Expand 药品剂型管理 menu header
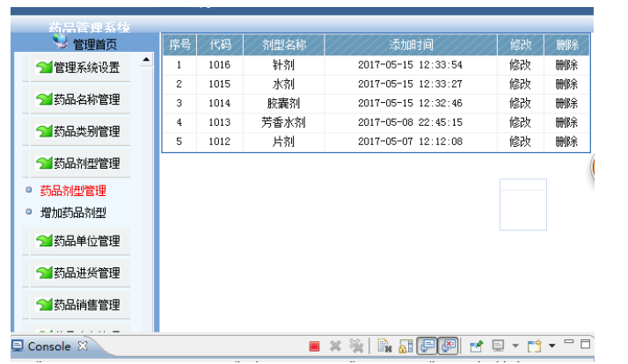628x364 pixels. tap(81, 164)
